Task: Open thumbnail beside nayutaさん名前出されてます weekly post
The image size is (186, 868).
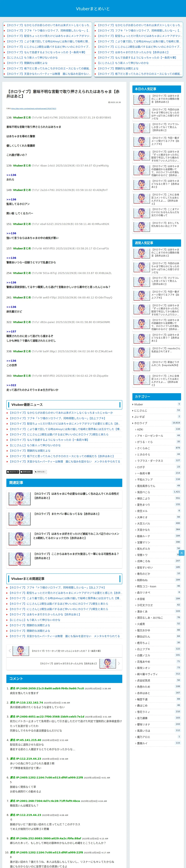Action: (x=142, y=352)
